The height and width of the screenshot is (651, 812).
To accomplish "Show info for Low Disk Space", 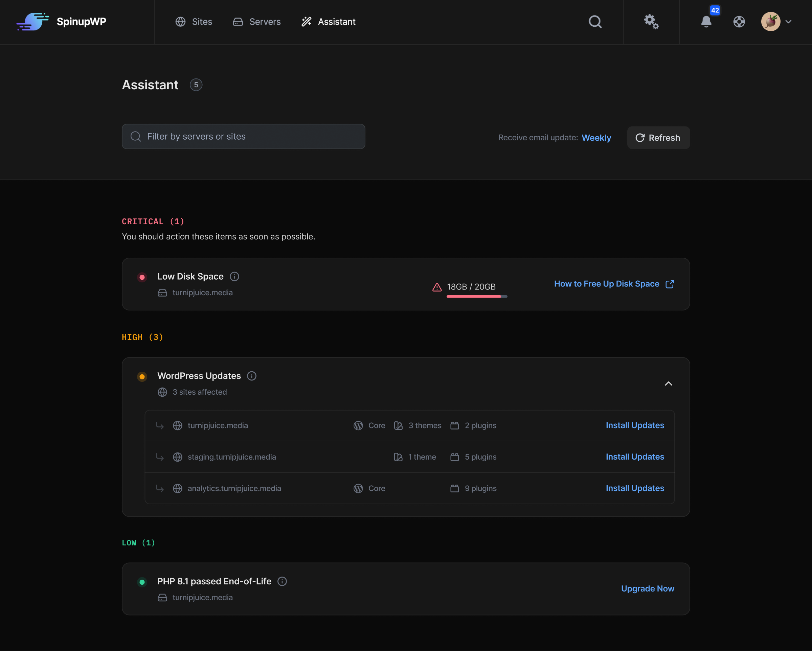I will pos(234,276).
